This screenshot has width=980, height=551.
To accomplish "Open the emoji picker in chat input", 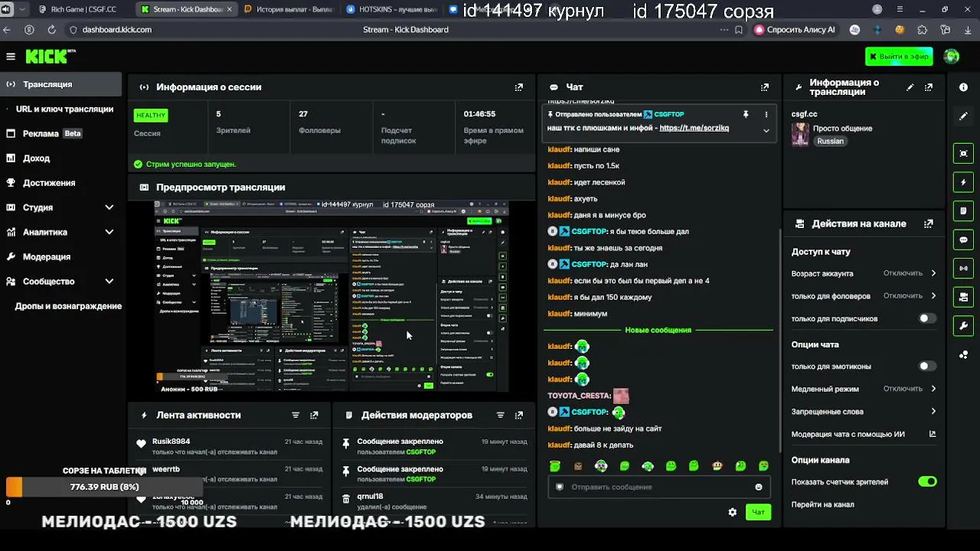I will pos(759,487).
